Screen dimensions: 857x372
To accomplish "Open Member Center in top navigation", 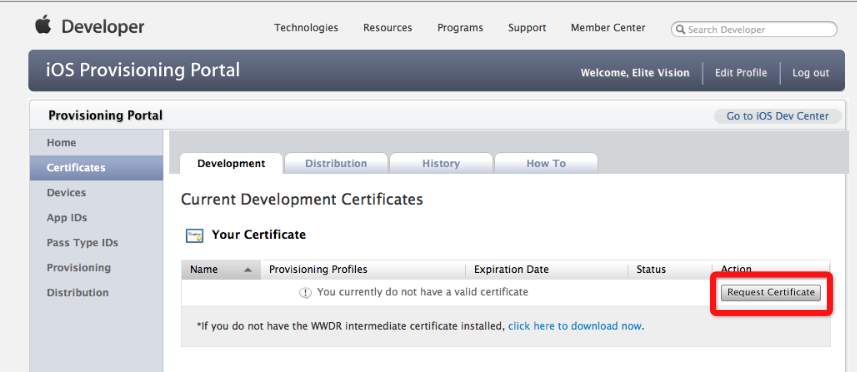I will [608, 27].
